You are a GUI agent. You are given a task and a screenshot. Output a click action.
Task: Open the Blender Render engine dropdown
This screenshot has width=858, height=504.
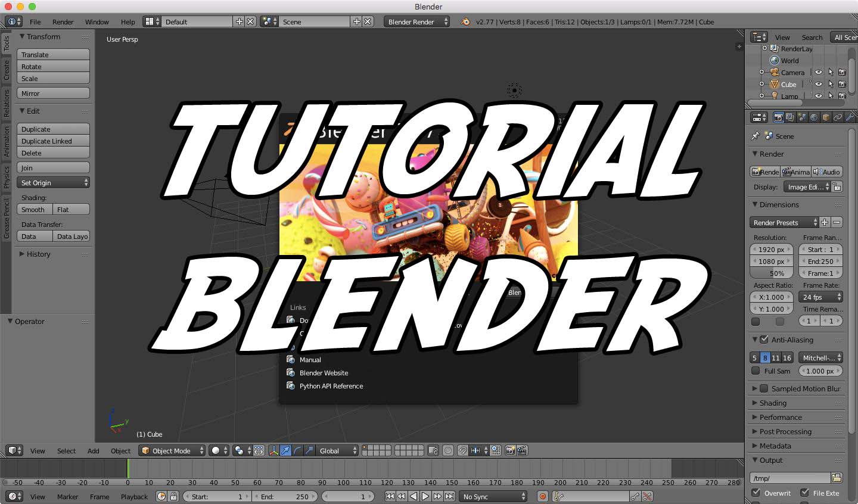(416, 21)
